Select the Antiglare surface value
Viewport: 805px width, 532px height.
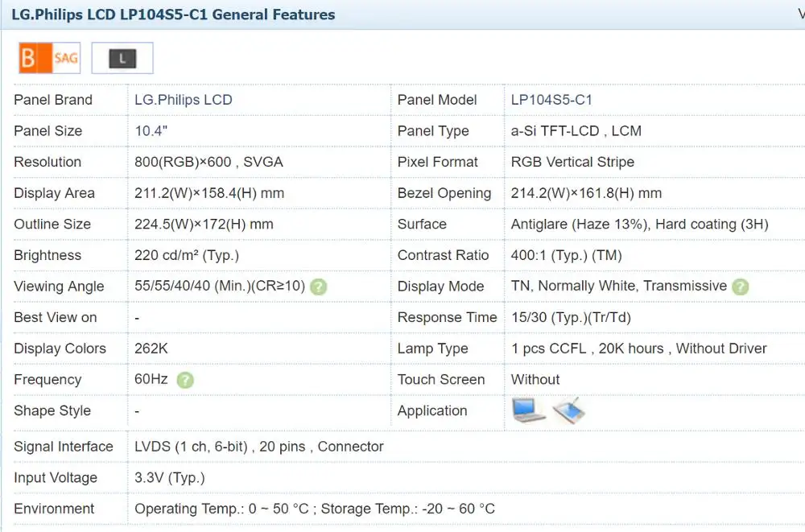click(x=640, y=224)
